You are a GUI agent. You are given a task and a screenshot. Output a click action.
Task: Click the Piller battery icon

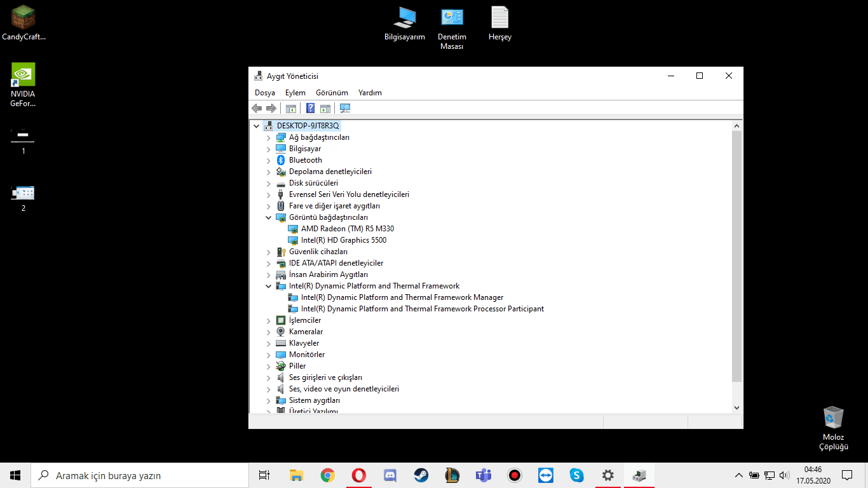pyautogui.click(x=281, y=366)
